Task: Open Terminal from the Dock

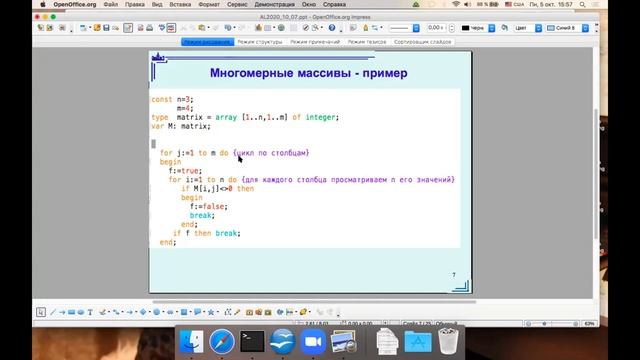Action: coord(252,341)
